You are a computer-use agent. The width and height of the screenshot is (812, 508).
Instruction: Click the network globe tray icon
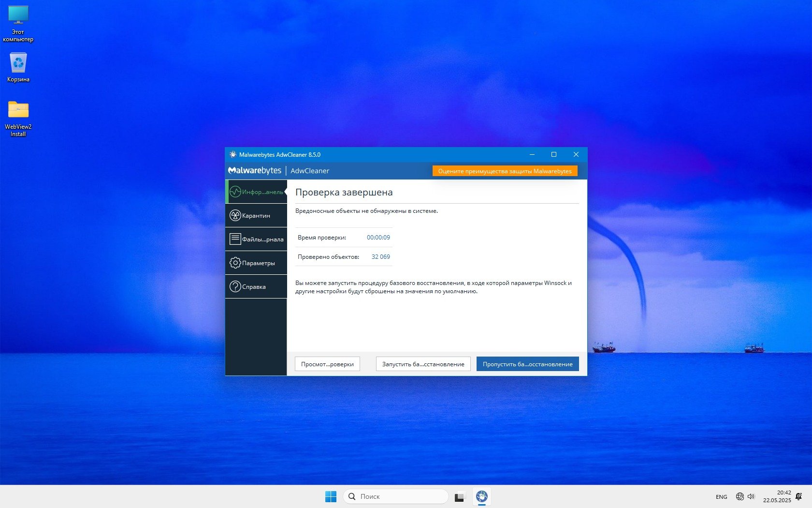click(739, 496)
